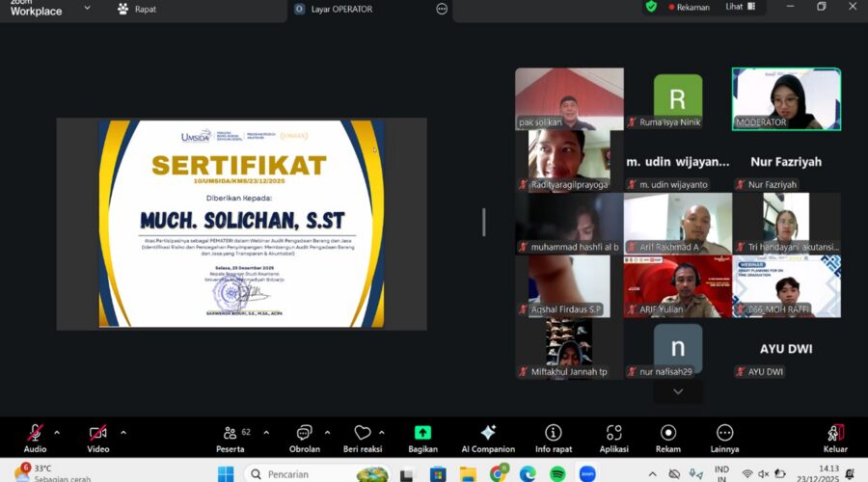Click the Beri reaksi heart icon
Viewport: 868px width, 482px height.
click(x=363, y=433)
